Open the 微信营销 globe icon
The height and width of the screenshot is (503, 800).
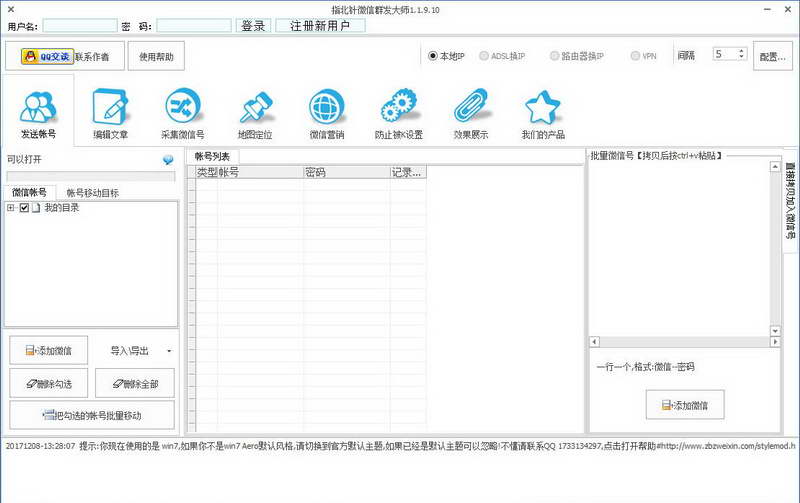pyautogui.click(x=327, y=107)
